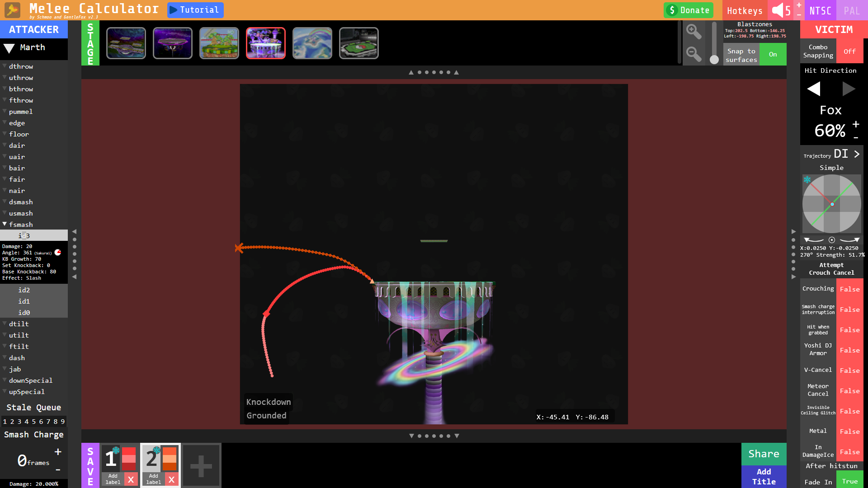Expand the dthrow move

(34, 66)
